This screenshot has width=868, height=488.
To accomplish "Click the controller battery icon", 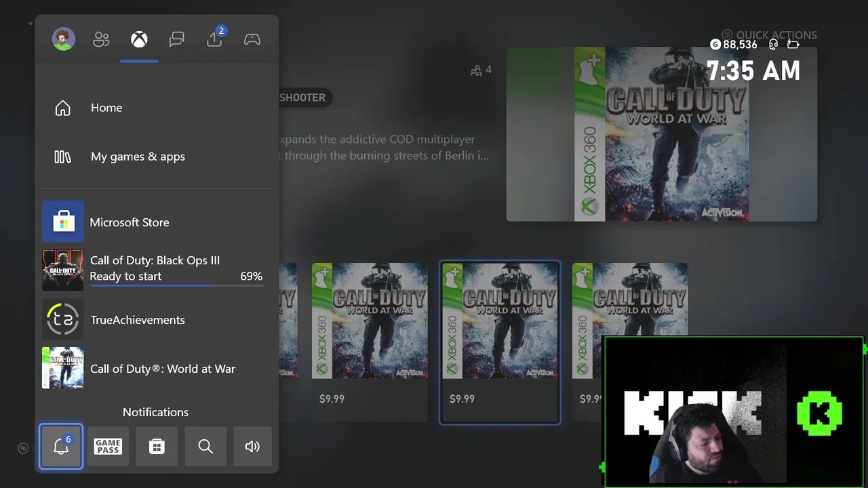I will point(793,44).
